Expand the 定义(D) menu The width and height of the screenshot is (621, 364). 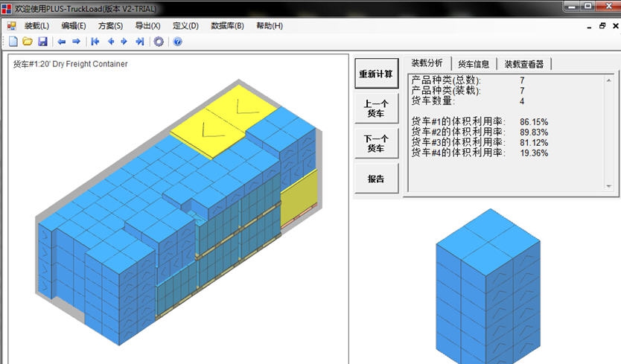coord(185,25)
